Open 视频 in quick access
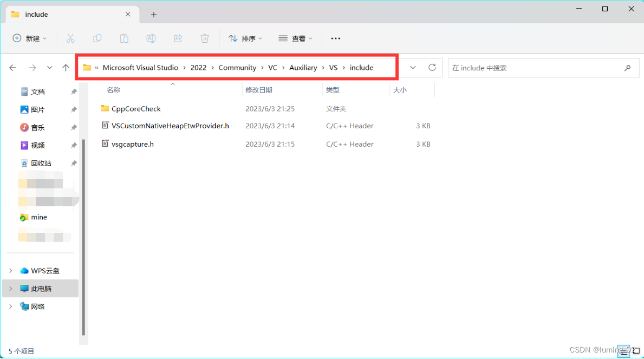The image size is (644, 359). coord(37,146)
